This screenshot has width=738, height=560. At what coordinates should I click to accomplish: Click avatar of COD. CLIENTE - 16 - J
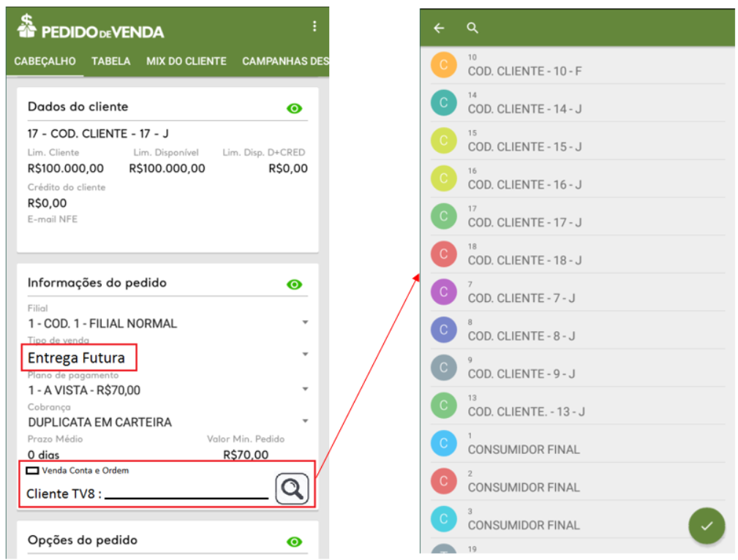click(x=443, y=178)
